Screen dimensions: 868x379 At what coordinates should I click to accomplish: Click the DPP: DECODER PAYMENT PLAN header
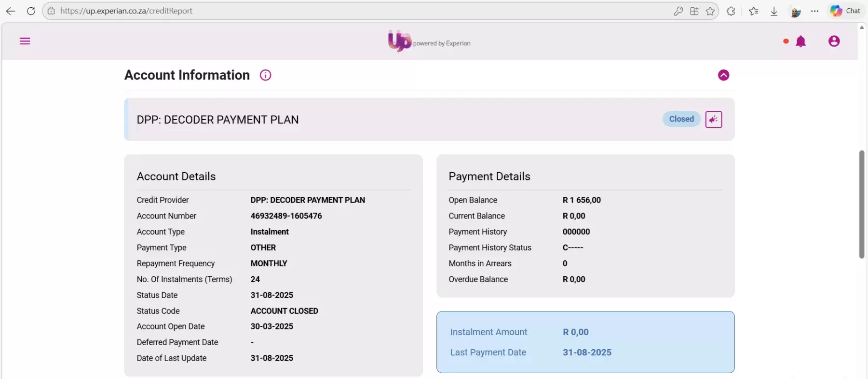point(217,120)
